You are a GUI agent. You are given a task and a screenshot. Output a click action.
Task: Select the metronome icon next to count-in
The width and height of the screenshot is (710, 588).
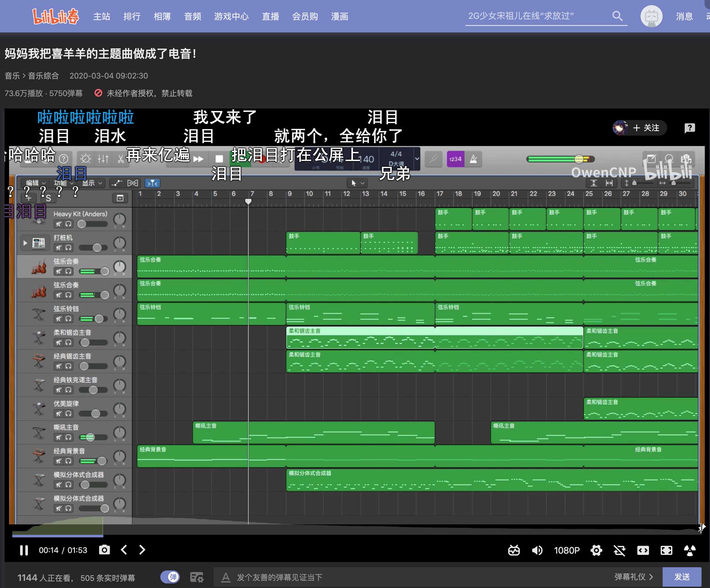point(474,159)
